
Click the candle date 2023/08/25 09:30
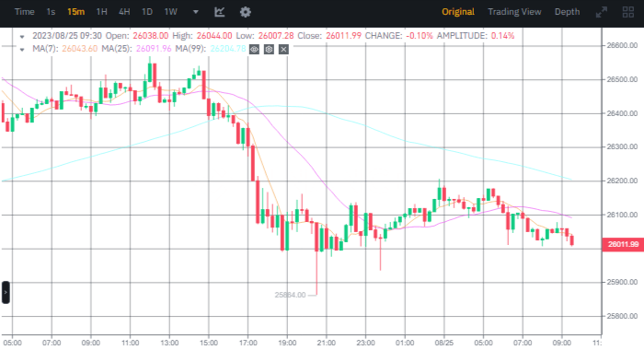coord(67,36)
